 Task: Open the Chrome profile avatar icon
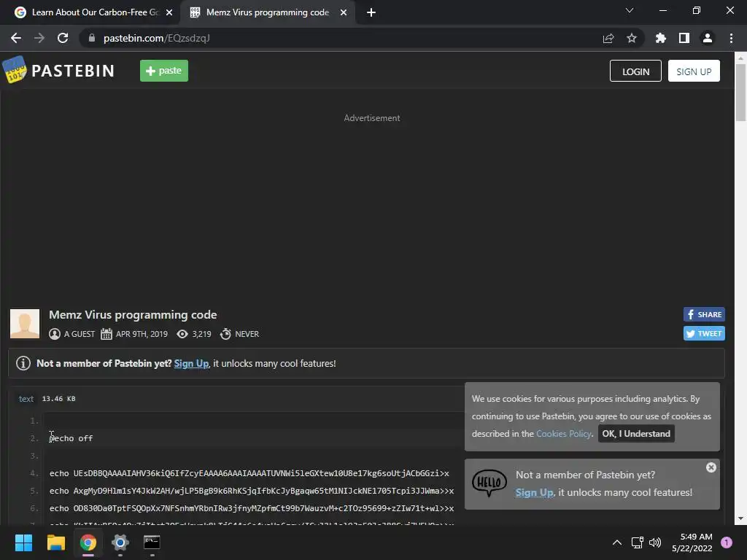708,38
